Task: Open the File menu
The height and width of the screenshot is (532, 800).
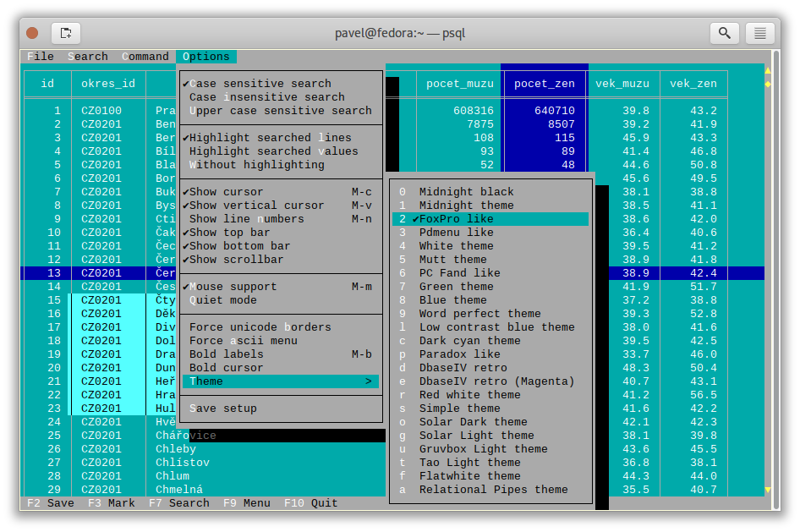Action: click(41, 57)
